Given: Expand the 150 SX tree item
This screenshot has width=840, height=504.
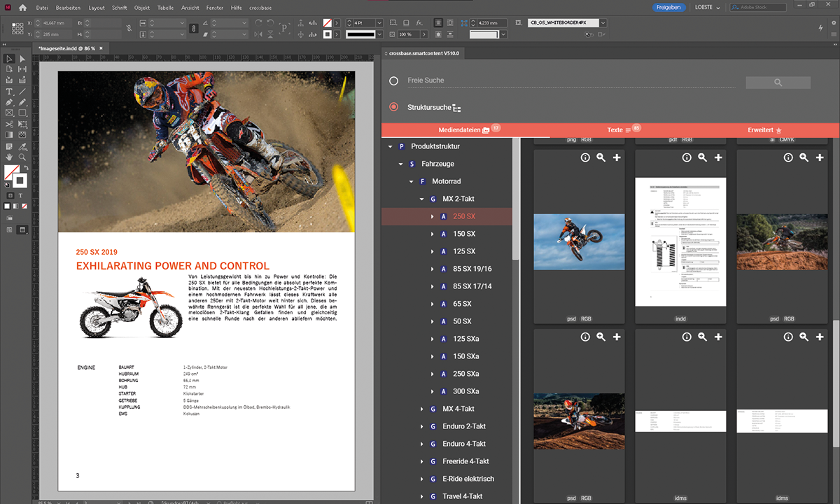Looking at the screenshot, I should click(433, 234).
